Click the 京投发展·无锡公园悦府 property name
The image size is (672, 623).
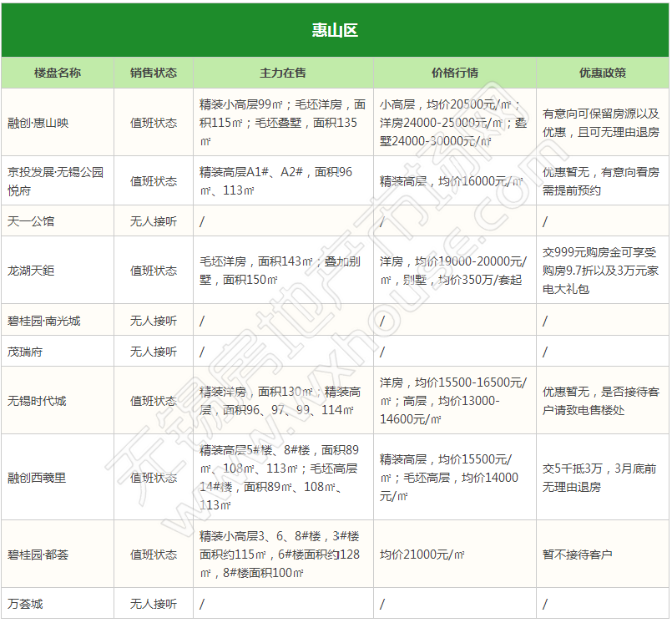click(x=55, y=180)
